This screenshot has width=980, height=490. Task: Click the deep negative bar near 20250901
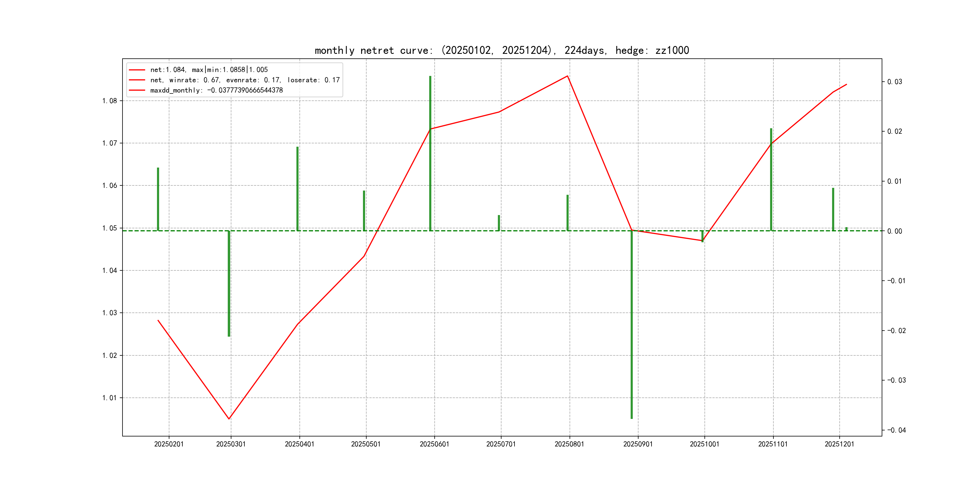(x=632, y=323)
